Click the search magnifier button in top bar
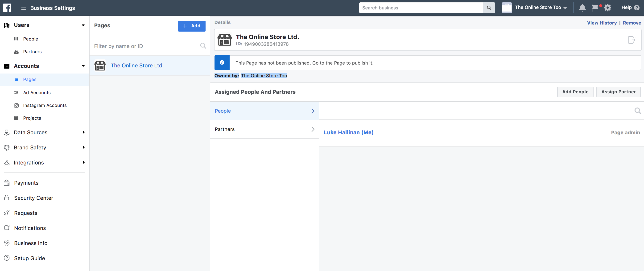 [x=489, y=8]
